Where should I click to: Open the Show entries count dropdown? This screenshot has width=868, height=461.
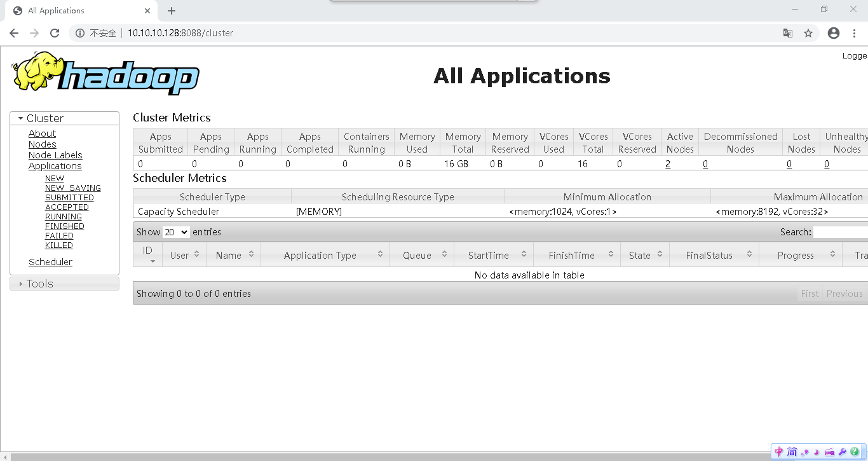coord(176,232)
